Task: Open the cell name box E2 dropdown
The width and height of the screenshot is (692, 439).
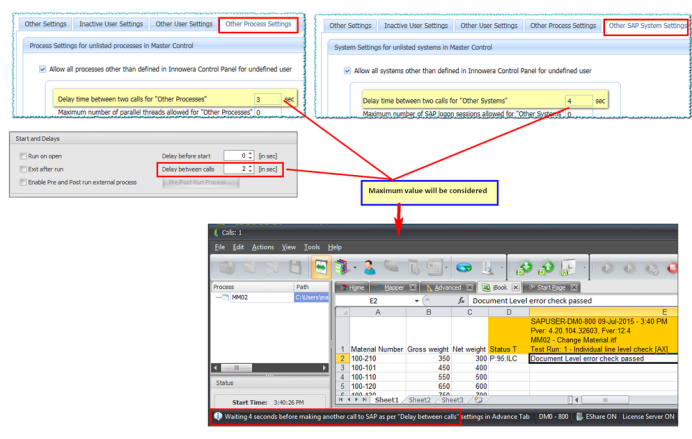Action: tap(416, 301)
